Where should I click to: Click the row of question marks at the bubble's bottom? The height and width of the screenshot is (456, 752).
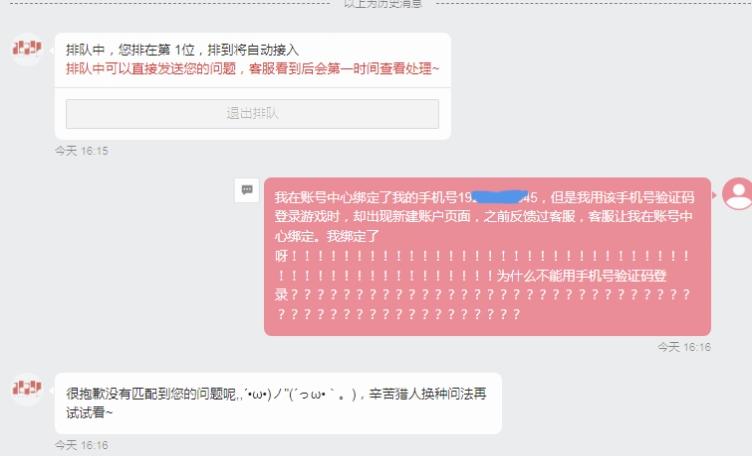pyautogui.click(x=398, y=314)
